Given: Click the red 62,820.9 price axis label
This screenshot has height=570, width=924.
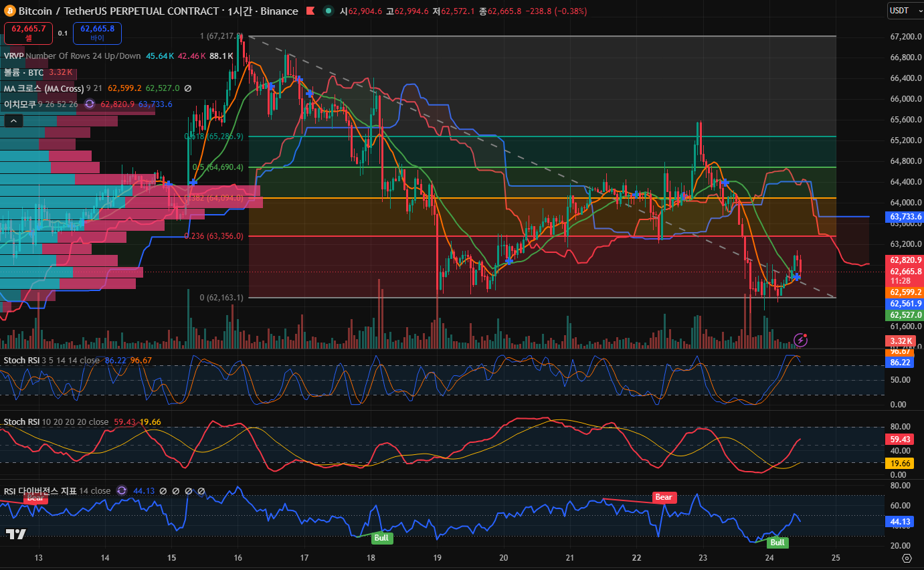Looking at the screenshot, I should [x=905, y=260].
